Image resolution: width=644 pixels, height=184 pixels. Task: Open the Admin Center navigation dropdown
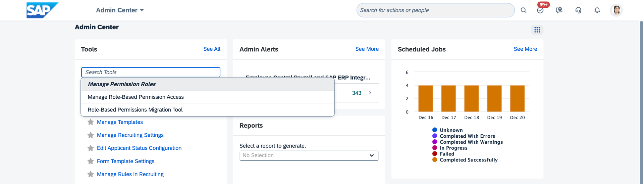tap(120, 10)
